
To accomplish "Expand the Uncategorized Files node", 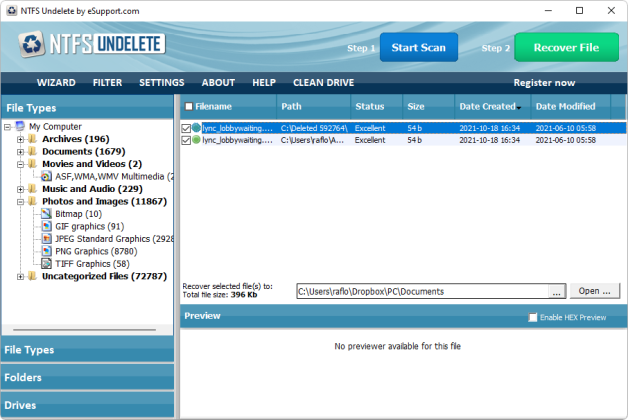I will pos(20,277).
